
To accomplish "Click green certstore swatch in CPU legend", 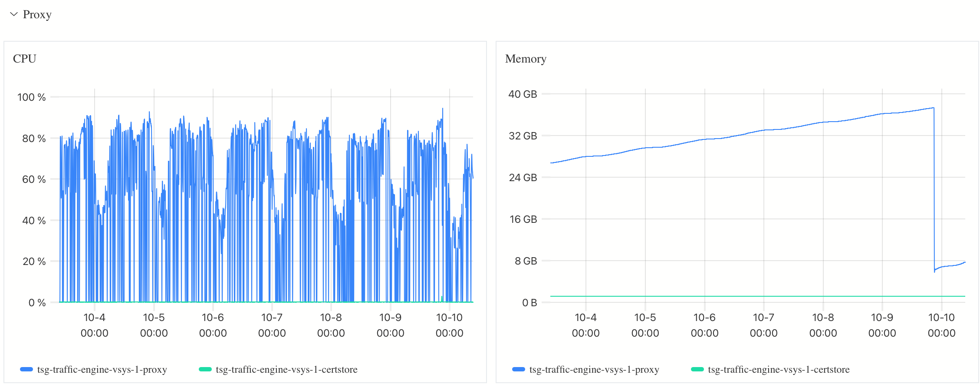I will coord(205,369).
